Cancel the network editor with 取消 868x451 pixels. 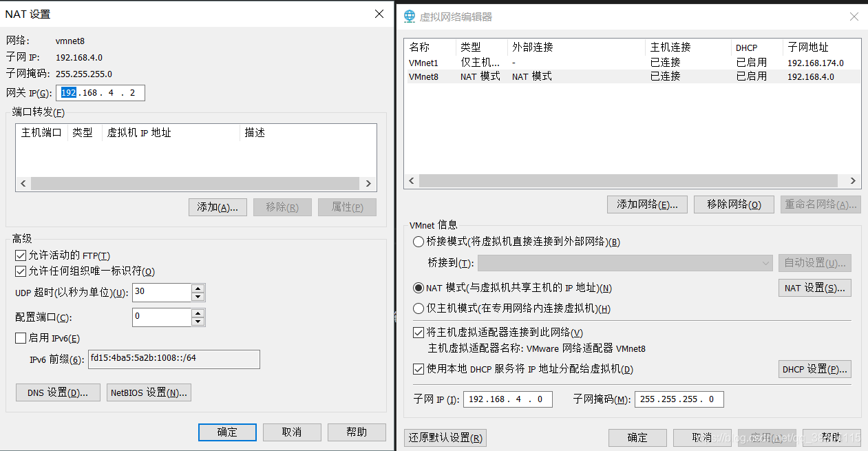[x=702, y=437]
